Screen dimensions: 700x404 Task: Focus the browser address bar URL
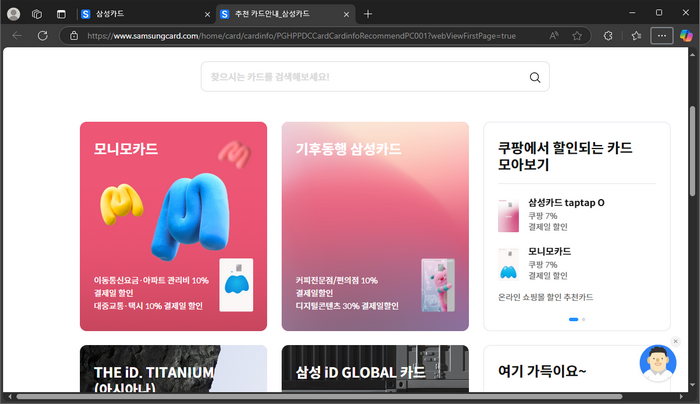[x=301, y=36]
